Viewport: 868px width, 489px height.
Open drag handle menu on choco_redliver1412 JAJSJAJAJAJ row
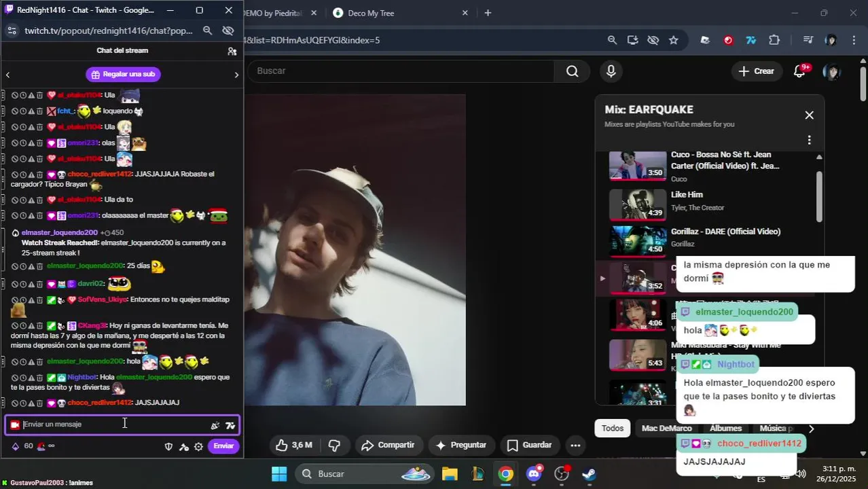click(x=4, y=403)
